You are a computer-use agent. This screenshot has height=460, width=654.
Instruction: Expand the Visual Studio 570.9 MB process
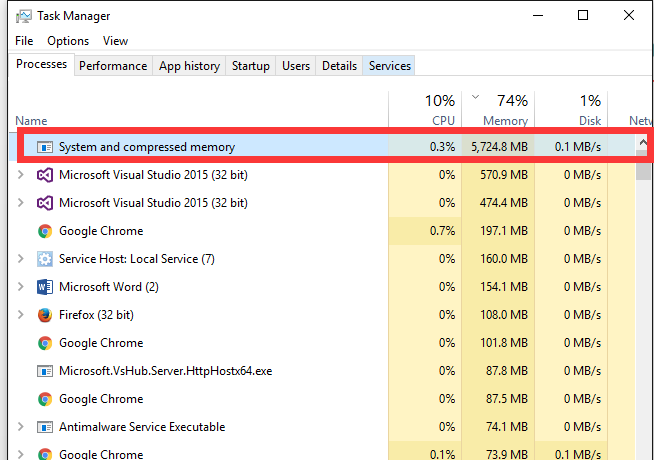(x=20, y=175)
